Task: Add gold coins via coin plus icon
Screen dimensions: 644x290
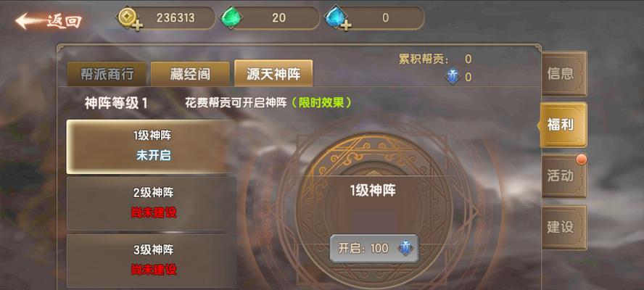Action: tap(130, 20)
